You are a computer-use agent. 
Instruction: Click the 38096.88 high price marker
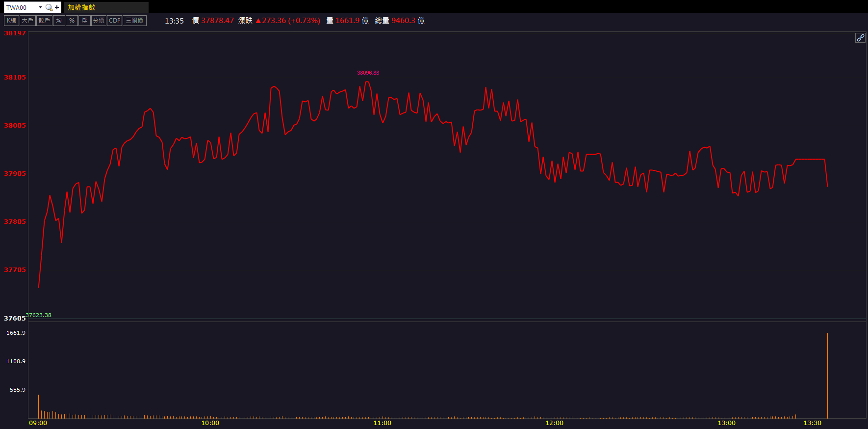tap(368, 73)
